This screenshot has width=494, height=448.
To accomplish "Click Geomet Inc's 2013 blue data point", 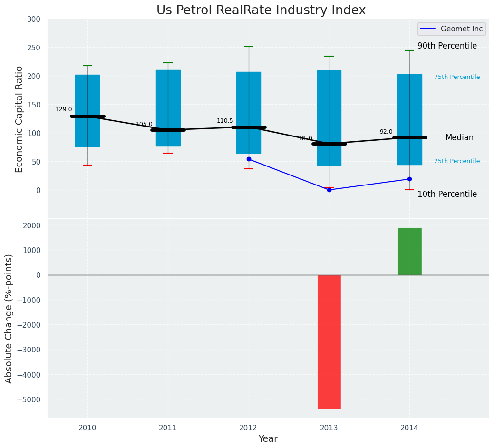I will [329, 190].
